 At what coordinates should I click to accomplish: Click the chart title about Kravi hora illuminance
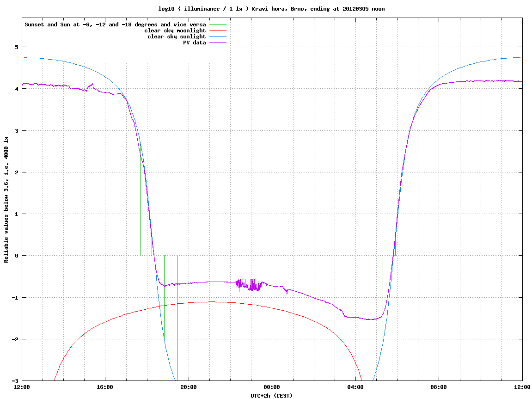[x=271, y=9]
